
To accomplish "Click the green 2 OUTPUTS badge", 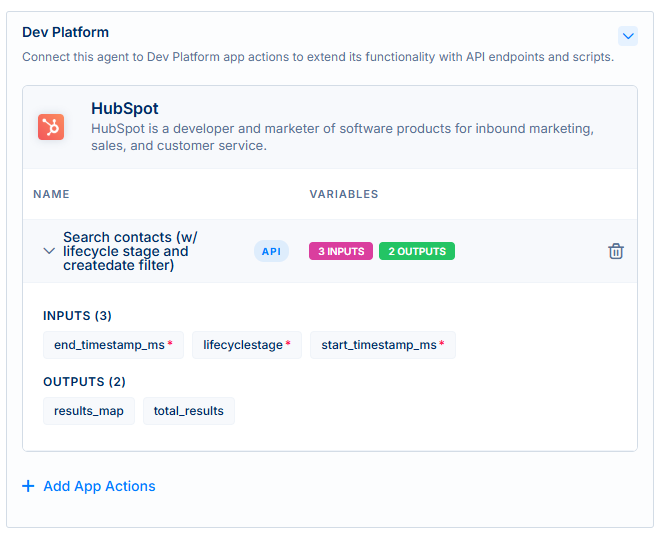I will tap(417, 251).
